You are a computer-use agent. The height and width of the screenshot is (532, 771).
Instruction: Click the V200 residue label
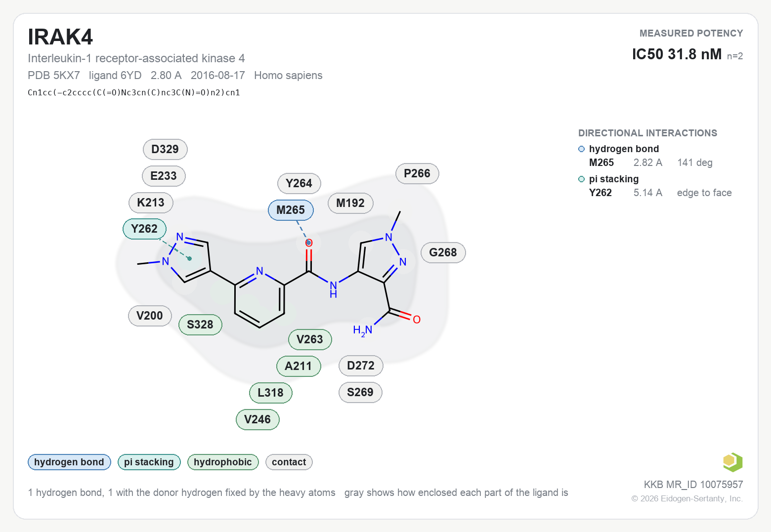(150, 316)
